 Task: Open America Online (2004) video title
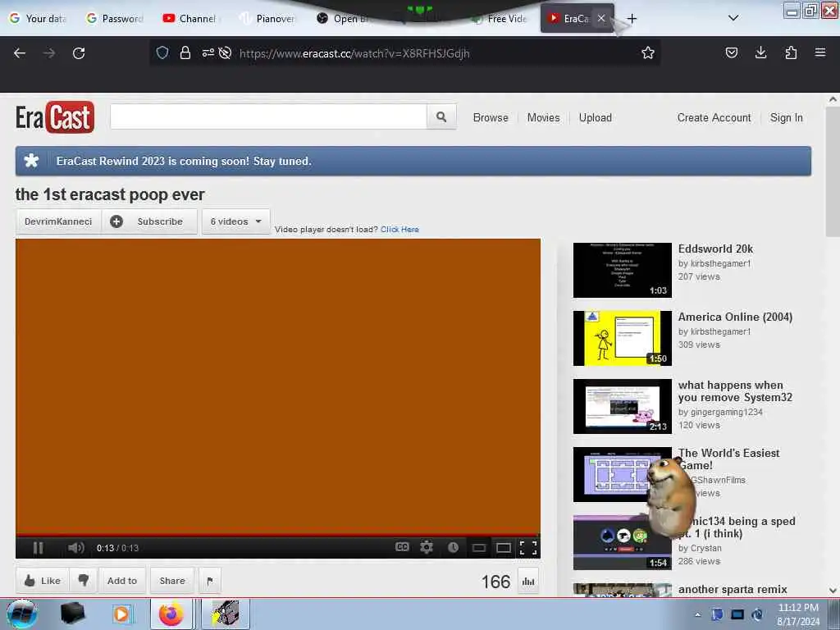(735, 317)
